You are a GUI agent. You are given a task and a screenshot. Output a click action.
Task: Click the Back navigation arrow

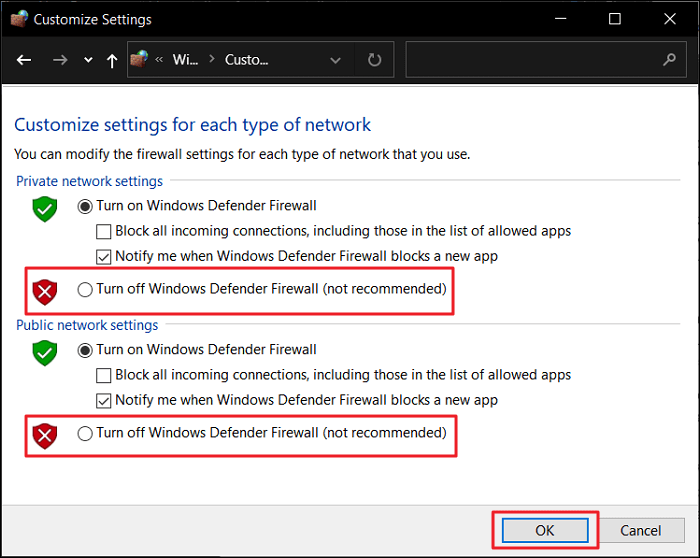coord(24,60)
